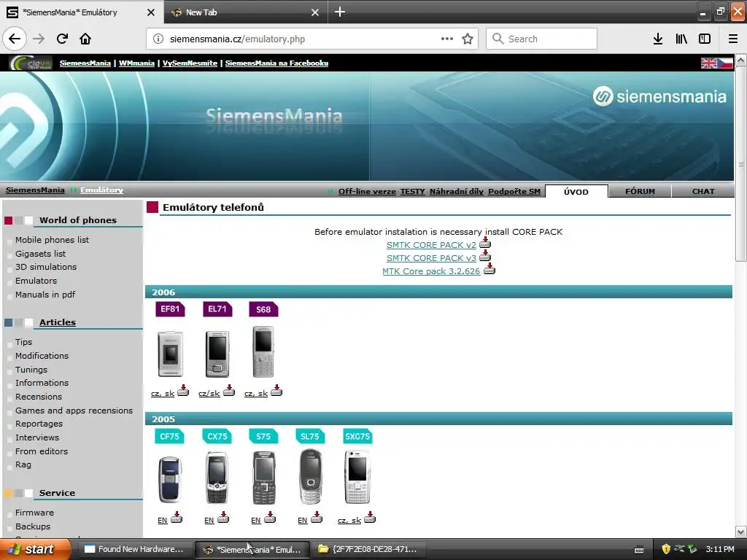Click the download icon under SL75 phone

pos(317,517)
